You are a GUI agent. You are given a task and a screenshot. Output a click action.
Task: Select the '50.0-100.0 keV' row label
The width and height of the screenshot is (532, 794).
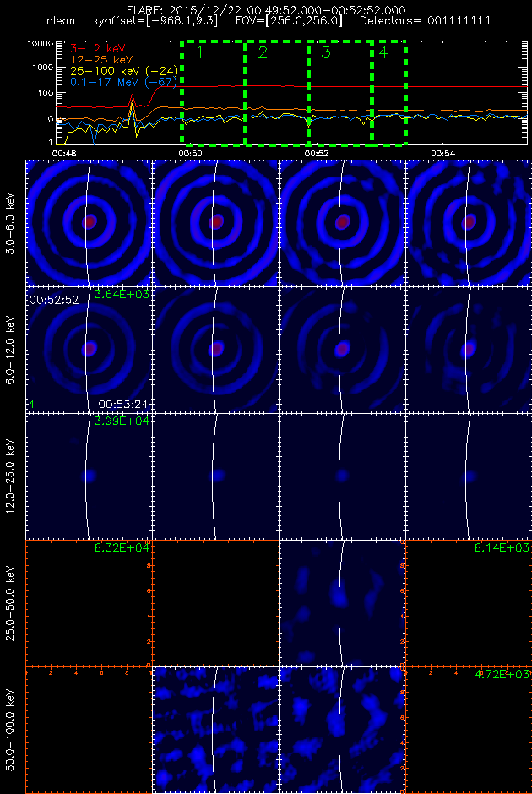point(12,730)
